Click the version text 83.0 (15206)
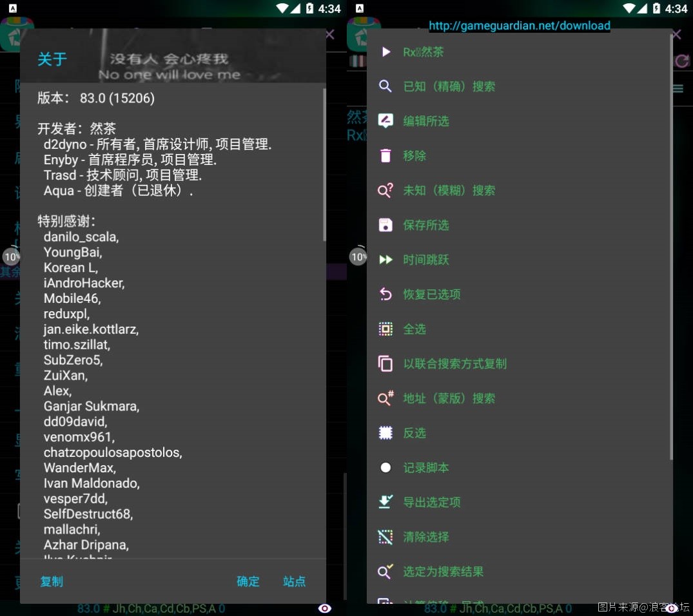This screenshot has width=693, height=616. click(x=117, y=98)
